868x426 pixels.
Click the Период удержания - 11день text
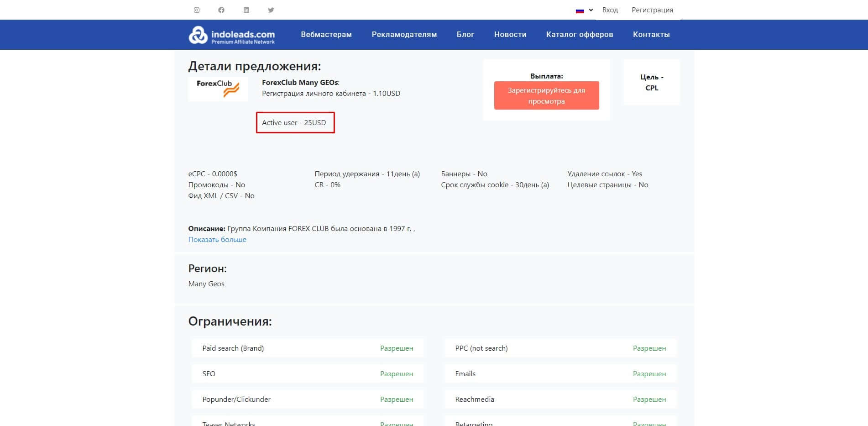point(367,174)
